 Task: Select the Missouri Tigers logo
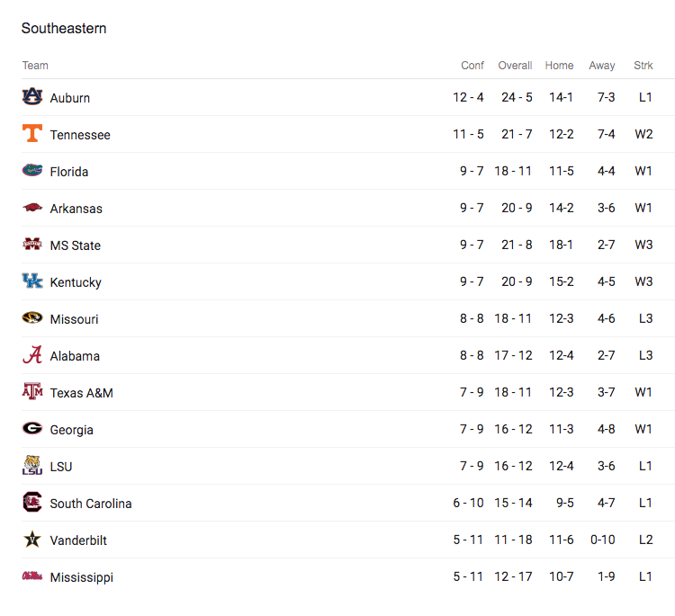(32, 318)
